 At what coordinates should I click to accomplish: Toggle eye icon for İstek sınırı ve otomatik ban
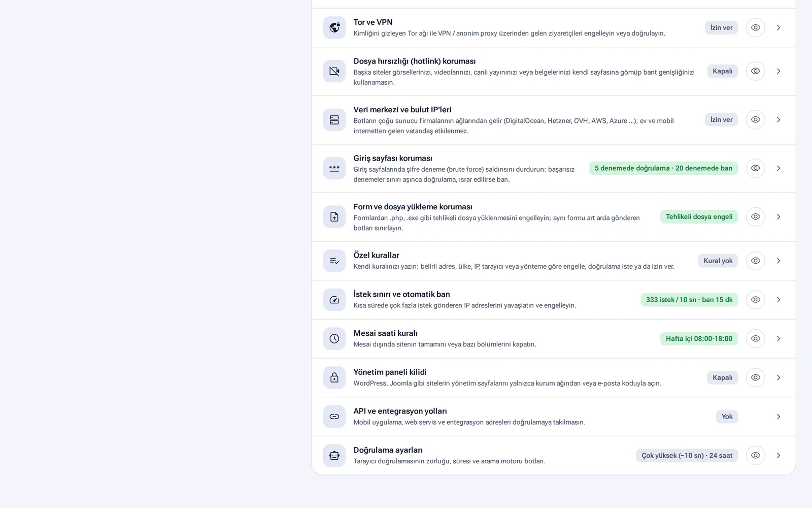pos(755,300)
